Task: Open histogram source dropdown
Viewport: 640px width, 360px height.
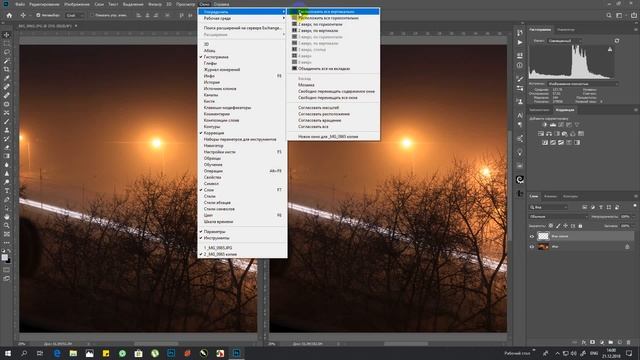Action: (x=582, y=84)
